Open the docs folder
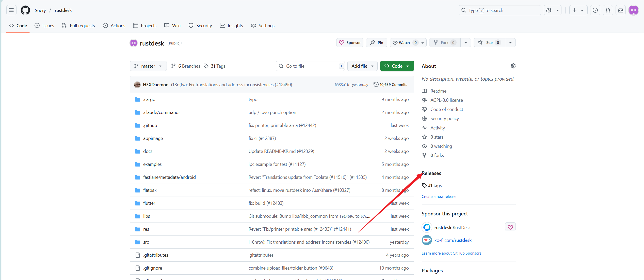Screen dimensions: 644x280 tap(148, 151)
